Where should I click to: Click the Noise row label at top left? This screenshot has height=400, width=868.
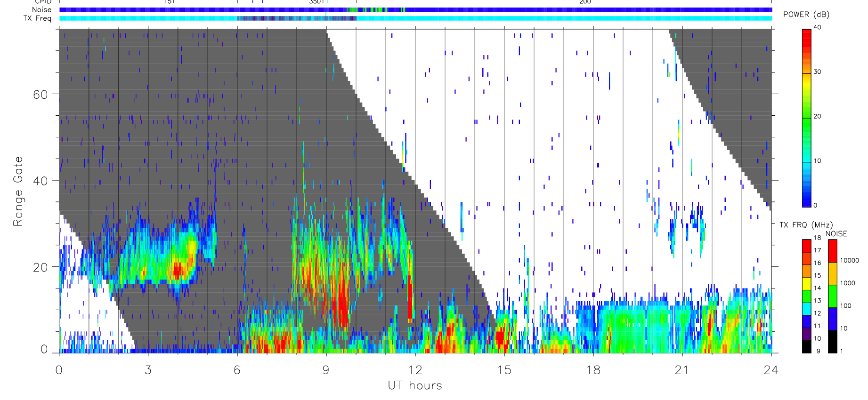[41, 10]
